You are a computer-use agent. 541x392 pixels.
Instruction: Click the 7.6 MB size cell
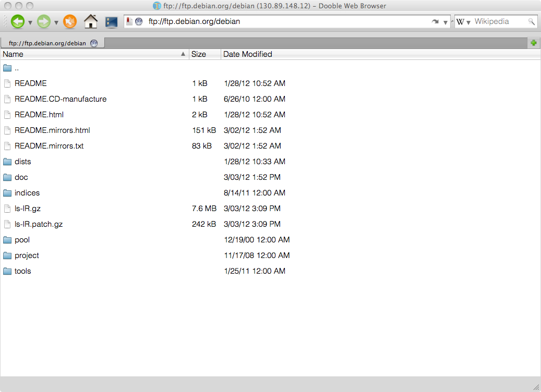(x=205, y=209)
